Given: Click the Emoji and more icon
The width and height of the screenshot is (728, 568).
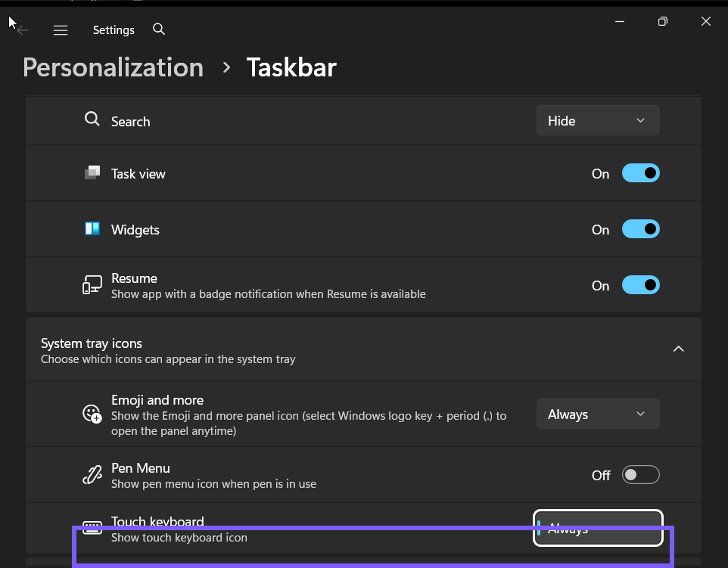Looking at the screenshot, I should (92, 414).
